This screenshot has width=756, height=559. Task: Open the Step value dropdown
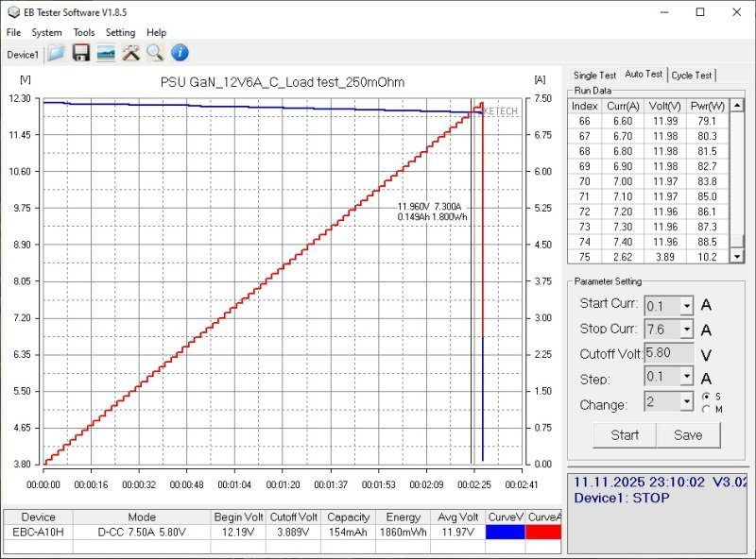click(686, 379)
